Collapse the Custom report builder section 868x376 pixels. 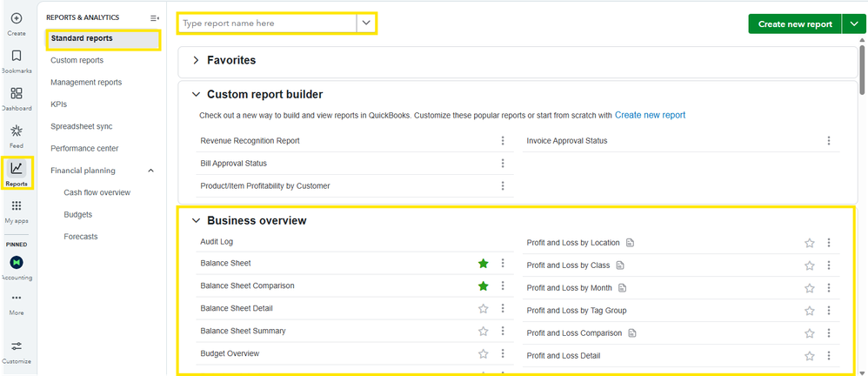(x=196, y=95)
